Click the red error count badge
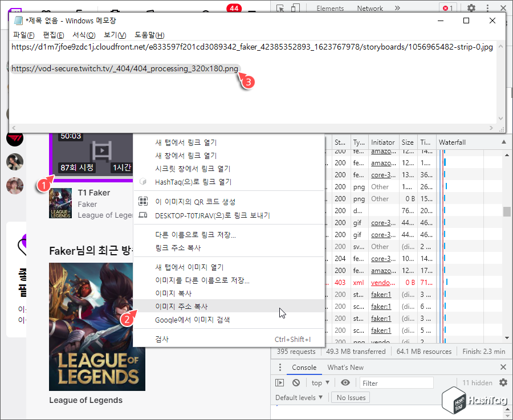The height and width of the screenshot is (420, 513). point(447,8)
